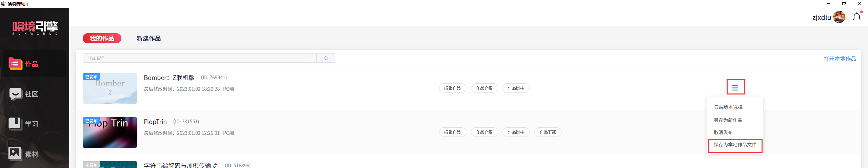Open FlopTrin work thumbnail
This screenshot has height=168, width=868.
[x=110, y=132]
